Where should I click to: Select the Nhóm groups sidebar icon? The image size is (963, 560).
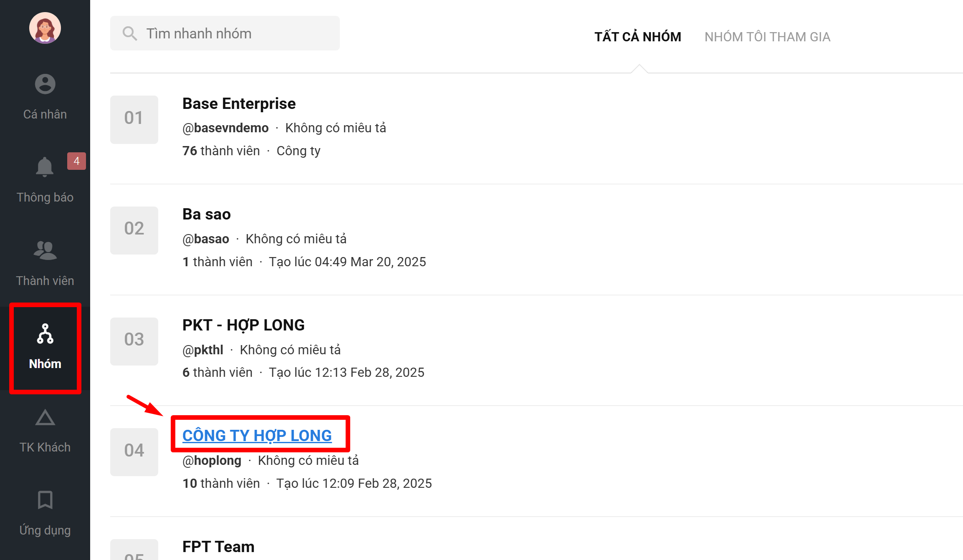tap(45, 334)
